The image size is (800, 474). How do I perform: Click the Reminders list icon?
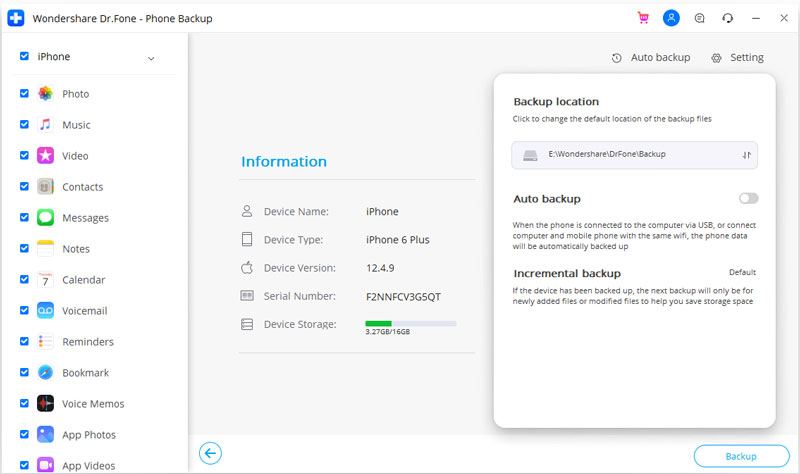[45, 341]
